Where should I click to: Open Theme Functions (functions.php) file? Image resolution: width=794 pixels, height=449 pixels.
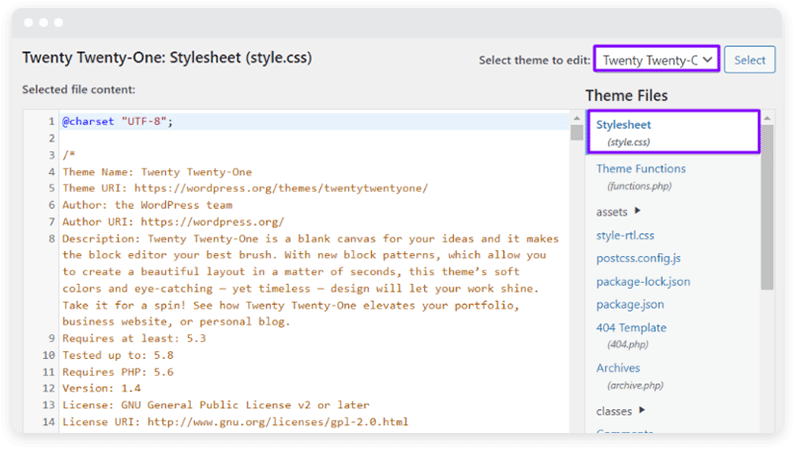coord(641,177)
